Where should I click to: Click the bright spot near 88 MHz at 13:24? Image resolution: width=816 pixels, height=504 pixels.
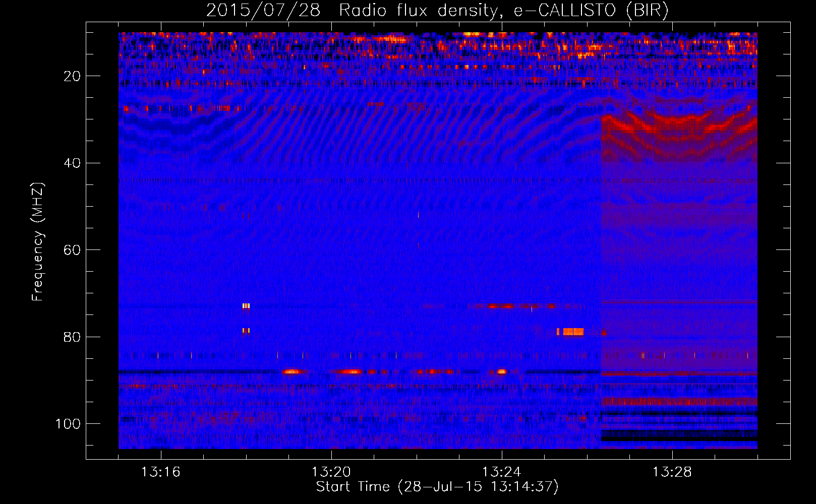pos(501,372)
